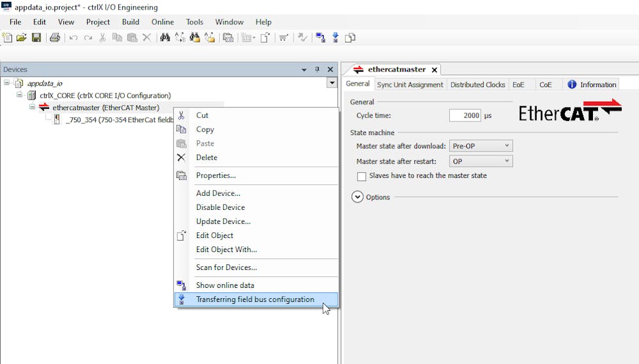The image size is (639, 364).
Task: Click the Find in Files binoculars-folder icon
Action: (x=195, y=38)
